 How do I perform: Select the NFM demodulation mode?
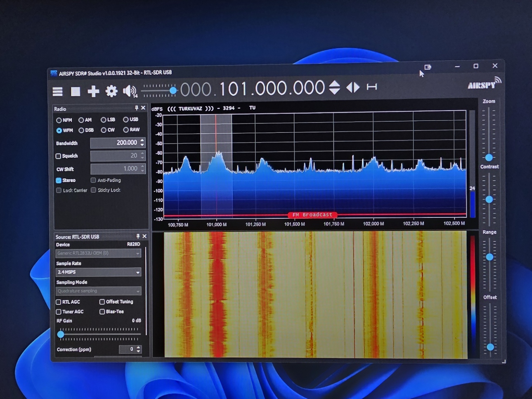(x=59, y=120)
